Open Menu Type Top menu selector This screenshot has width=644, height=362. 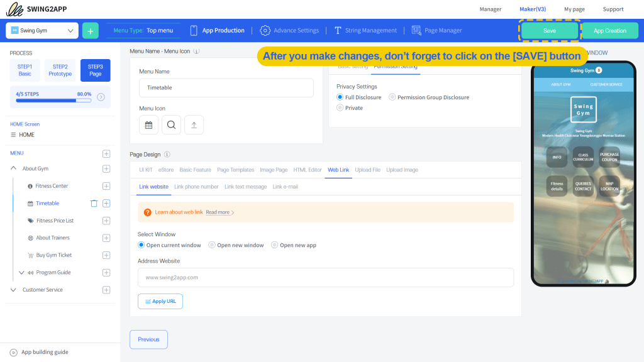point(143,30)
